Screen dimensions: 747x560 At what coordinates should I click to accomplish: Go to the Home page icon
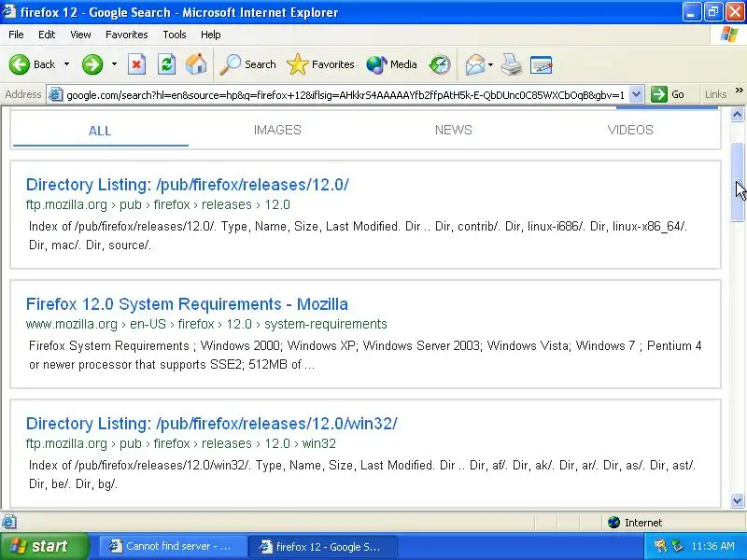pyautogui.click(x=196, y=64)
